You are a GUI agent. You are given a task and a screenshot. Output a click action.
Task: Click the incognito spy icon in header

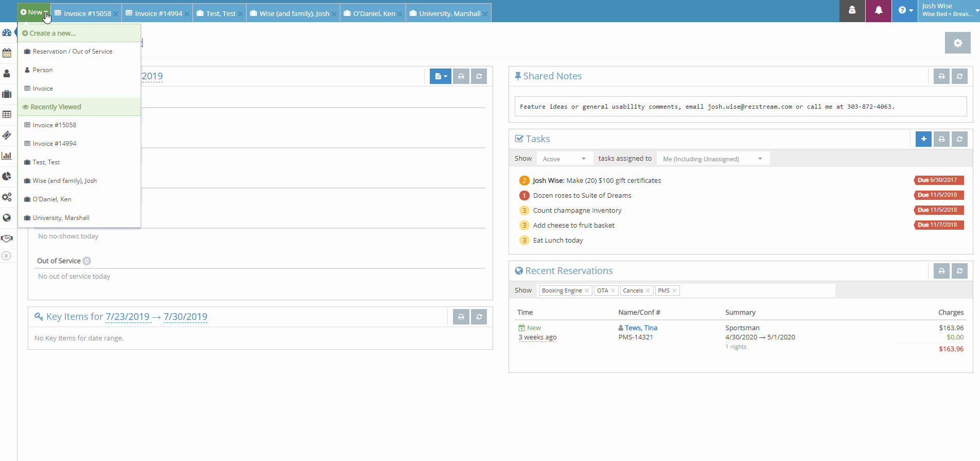[x=852, y=11]
